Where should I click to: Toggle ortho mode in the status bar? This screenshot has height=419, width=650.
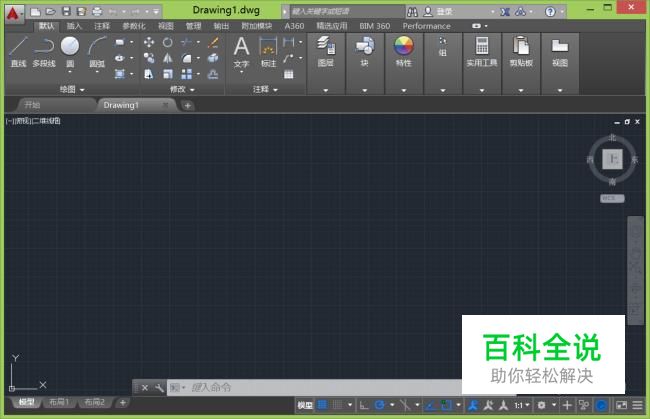point(364,405)
